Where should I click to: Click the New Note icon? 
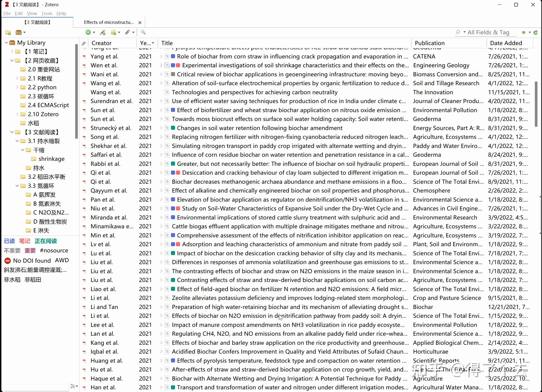(113, 32)
